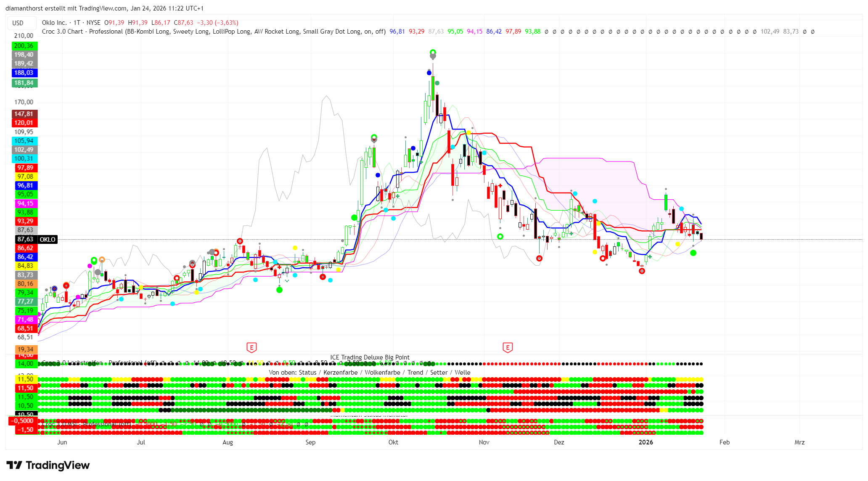Open the earnings 'E' marker near November
The image size is (868, 481).
508,347
